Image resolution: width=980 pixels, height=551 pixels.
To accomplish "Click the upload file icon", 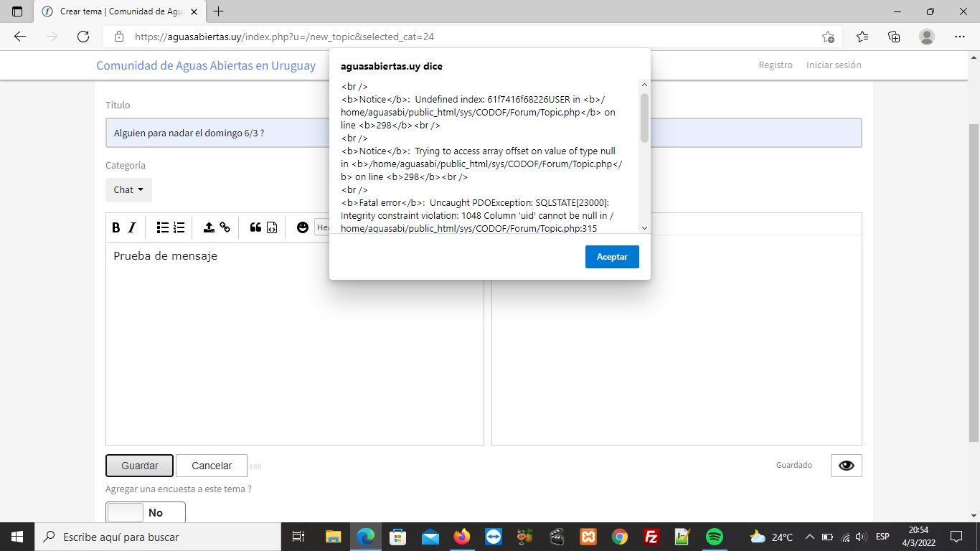I will (x=209, y=227).
